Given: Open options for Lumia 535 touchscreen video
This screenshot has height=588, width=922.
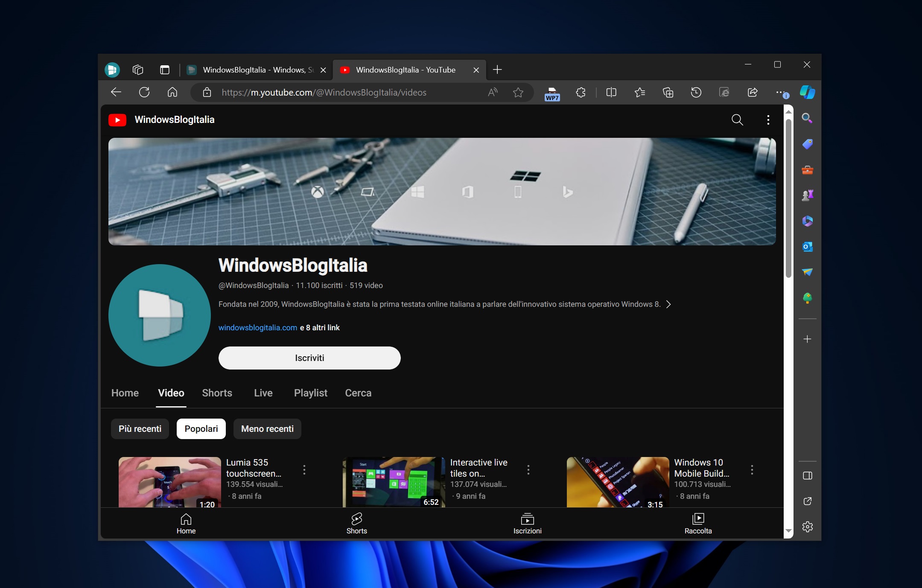Looking at the screenshot, I should pyautogui.click(x=304, y=470).
